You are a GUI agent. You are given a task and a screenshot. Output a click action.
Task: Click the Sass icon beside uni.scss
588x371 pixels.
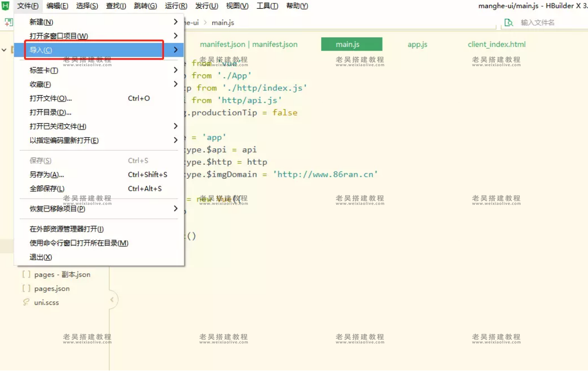pyautogui.click(x=26, y=302)
